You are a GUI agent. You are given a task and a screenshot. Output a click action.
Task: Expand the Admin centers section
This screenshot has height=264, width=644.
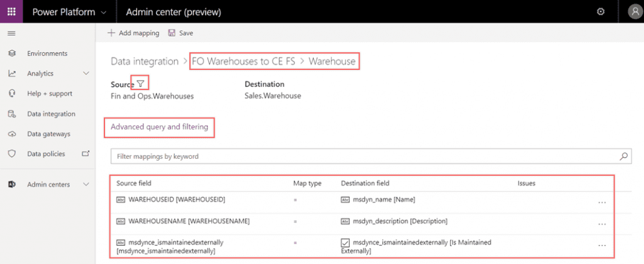coord(86,184)
